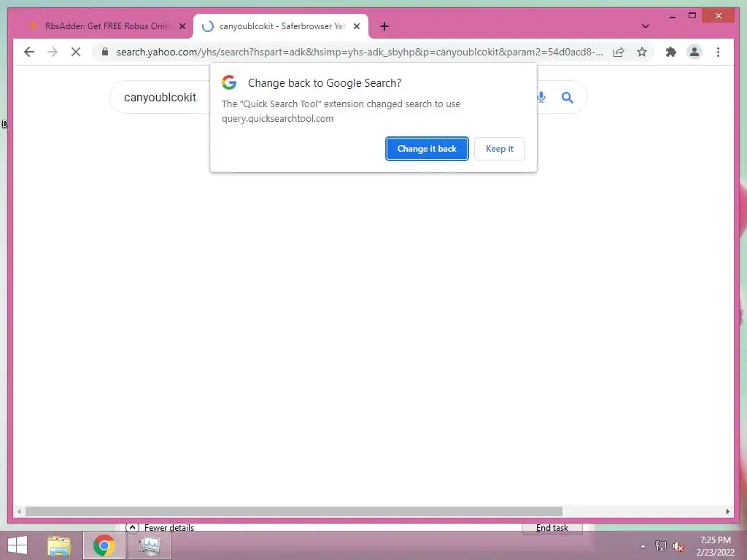The height and width of the screenshot is (560, 747).
Task: Click the address bar URL
Action: coord(360,52)
